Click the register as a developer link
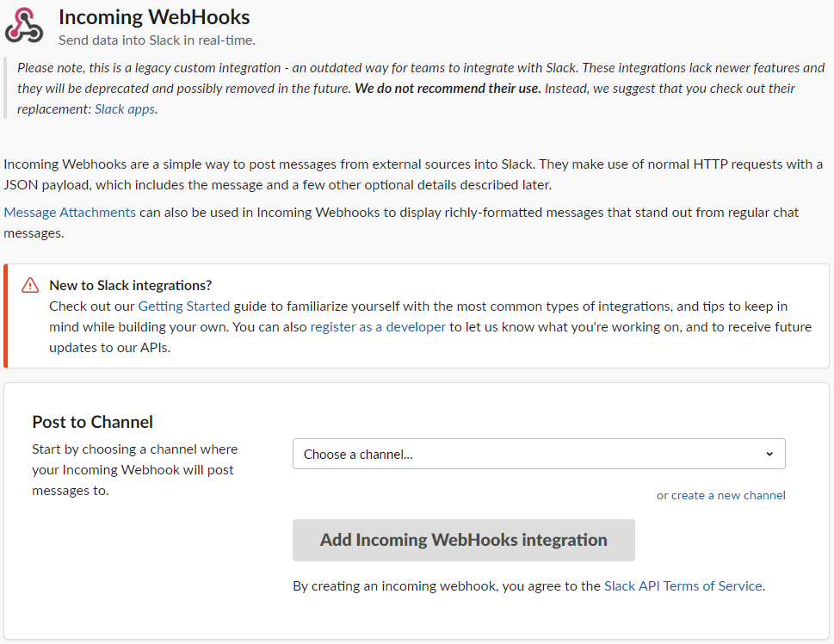 tap(378, 326)
